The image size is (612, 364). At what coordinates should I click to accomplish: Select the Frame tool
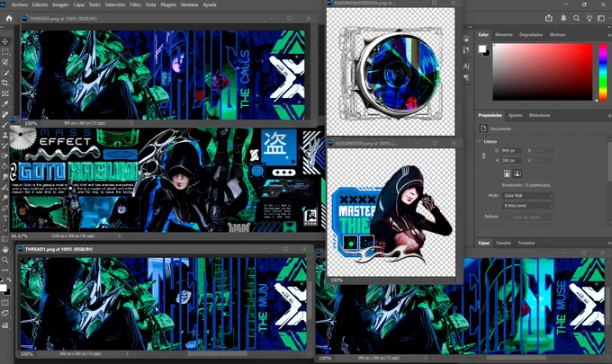(x=5, y=93)
